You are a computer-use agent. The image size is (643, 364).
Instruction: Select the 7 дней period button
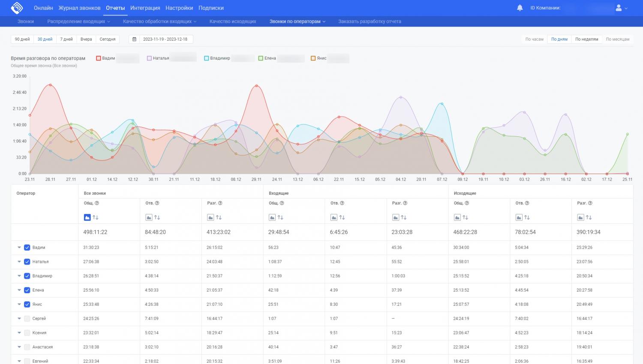point(66,39)
